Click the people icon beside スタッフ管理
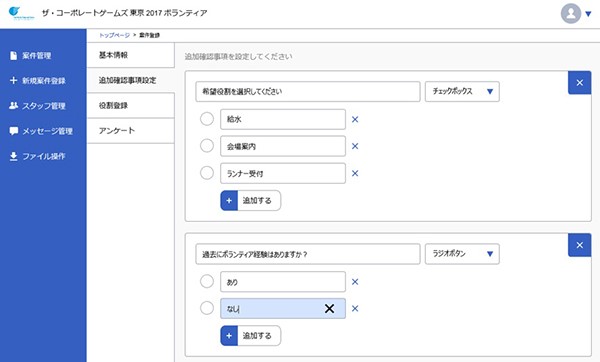This screenshot has height=362, width=600. pyautogui.click(x=13, y=106)
